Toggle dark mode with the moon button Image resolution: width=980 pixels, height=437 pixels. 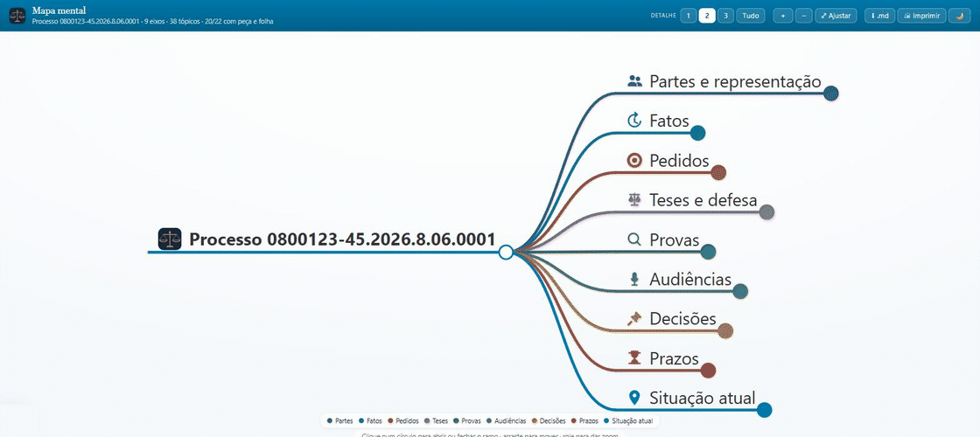[959, 16]
